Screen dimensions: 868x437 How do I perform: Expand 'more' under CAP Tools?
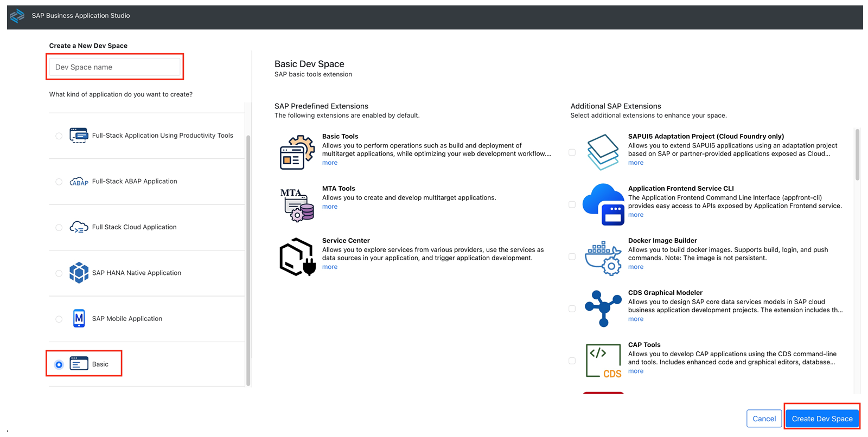coord(636,371)
